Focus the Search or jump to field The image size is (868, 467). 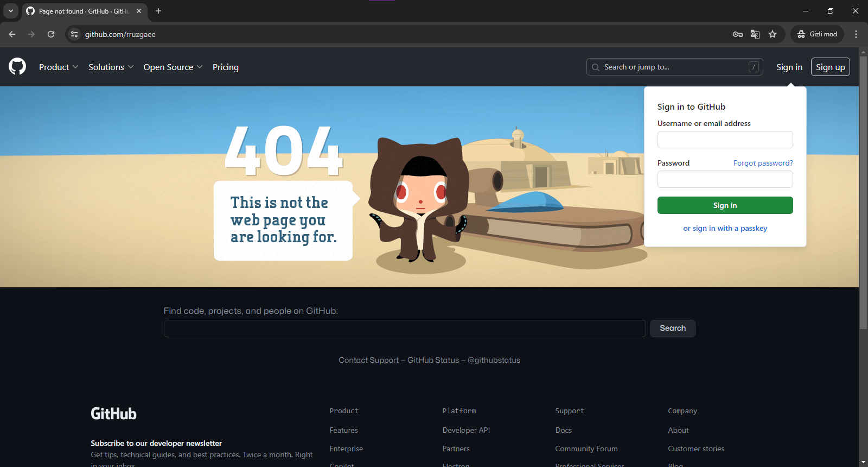675,67
